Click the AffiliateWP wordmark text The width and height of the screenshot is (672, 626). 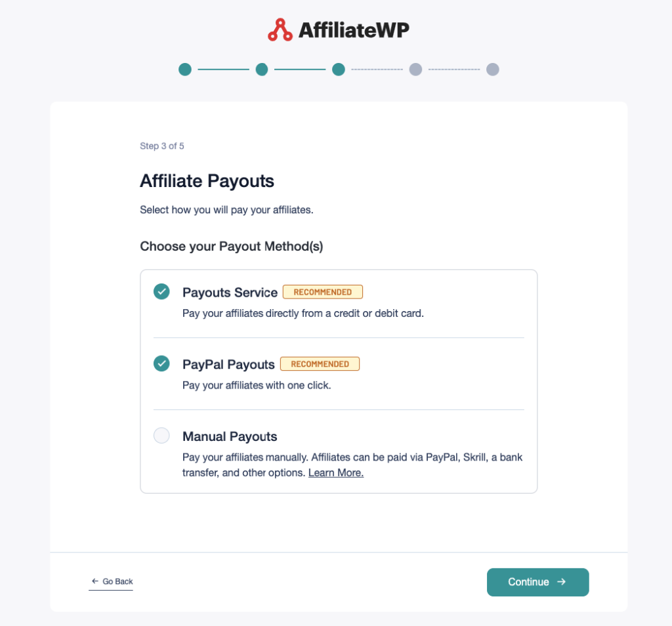click(354, 30)
